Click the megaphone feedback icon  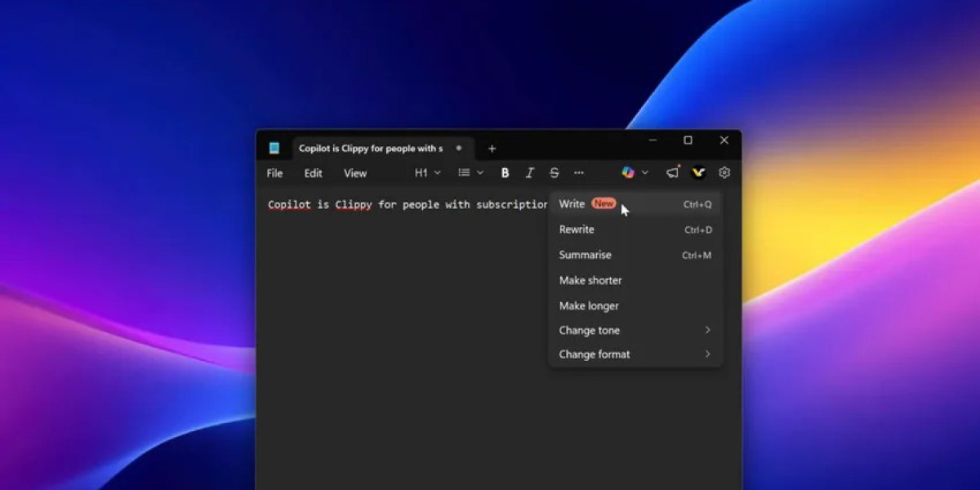pos(673,172)
